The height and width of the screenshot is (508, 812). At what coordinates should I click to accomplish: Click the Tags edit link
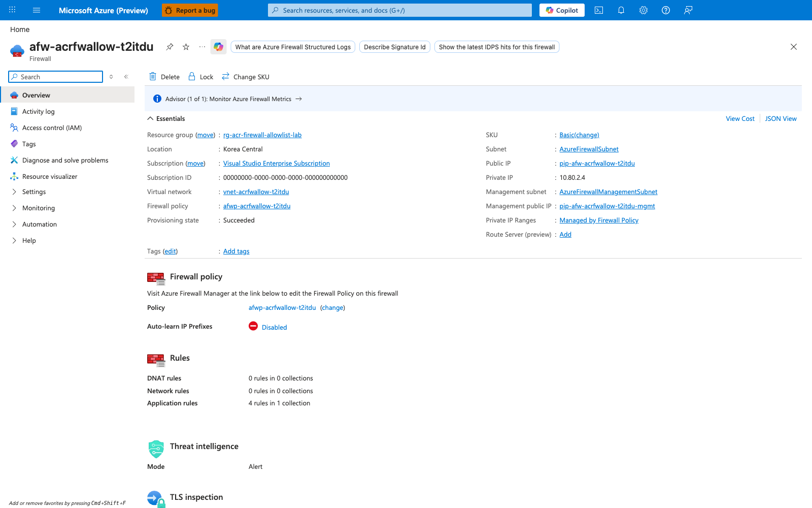(171, 251)
